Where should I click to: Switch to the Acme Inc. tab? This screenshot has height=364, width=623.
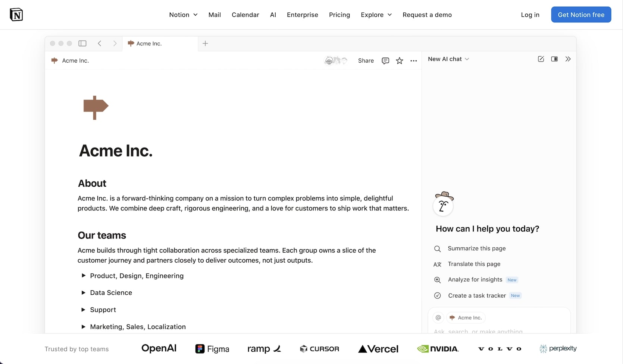pos(149,43)
